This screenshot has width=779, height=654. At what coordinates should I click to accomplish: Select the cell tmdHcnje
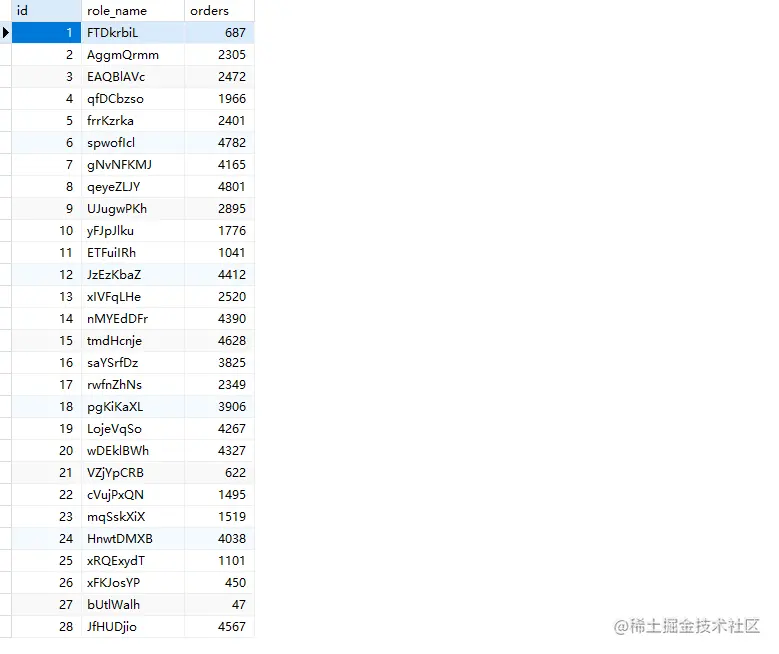point(133,340)
